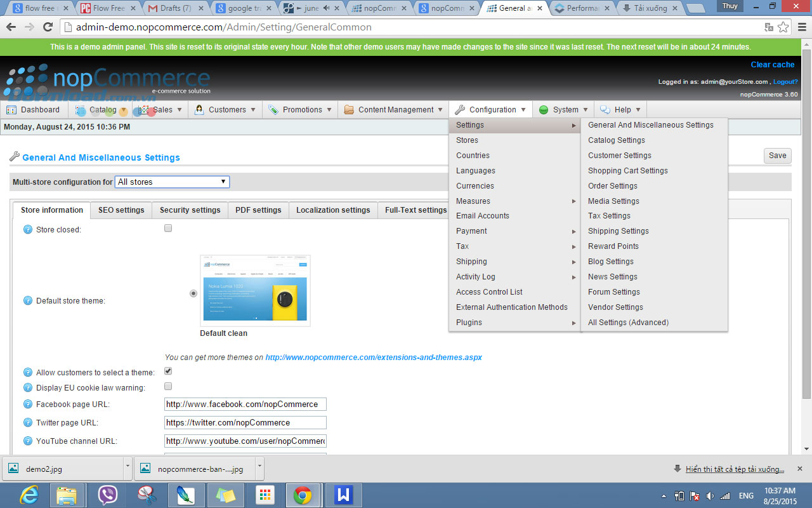Uncheck Allow customers to select a theme
The height and width of the screenshot is (508, 812).
(x=168, y=371)
